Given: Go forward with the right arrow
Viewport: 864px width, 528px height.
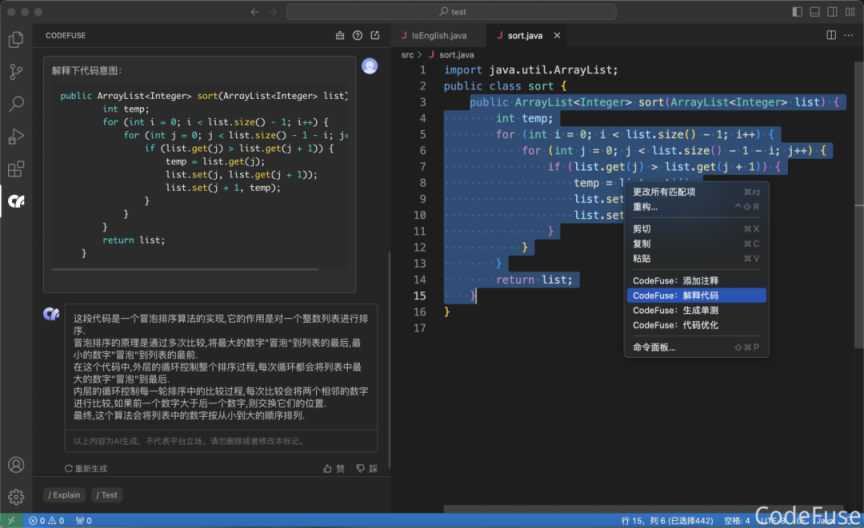Looking at the screenshot, I should [273, 12].
